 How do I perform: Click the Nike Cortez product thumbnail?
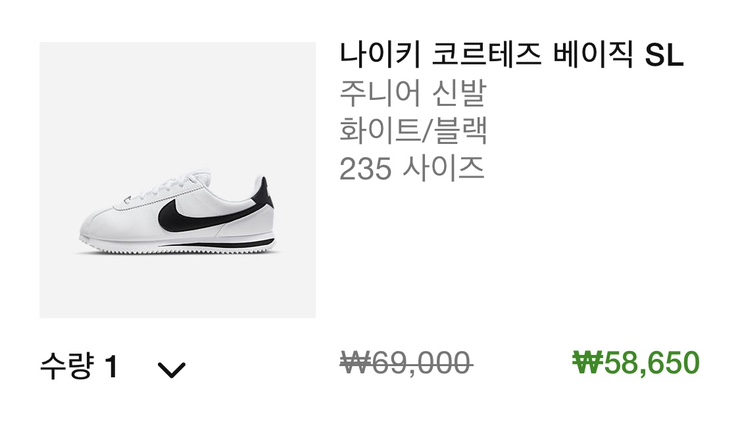point(177,180)
